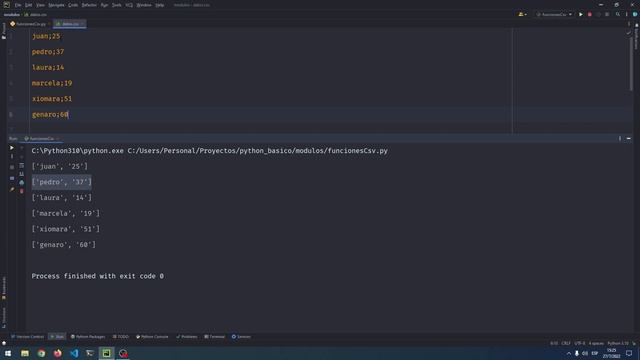Open the View menu
The height and width of the screenshot is (360, 640).
click(x=40, y=5)
